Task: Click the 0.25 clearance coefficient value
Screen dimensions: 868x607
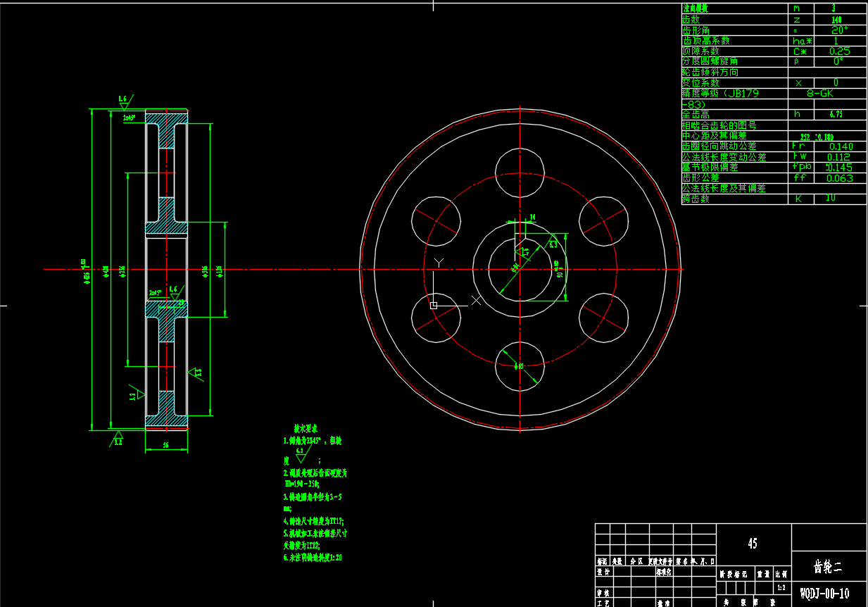Action: pos(839,51)
